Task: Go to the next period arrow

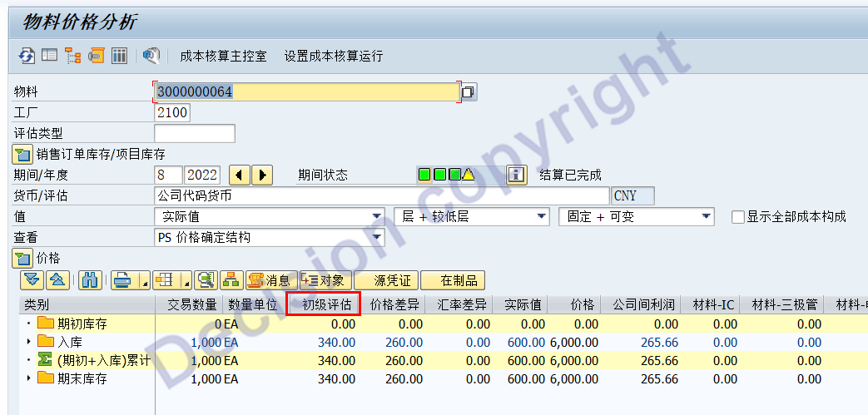Action: coord(262,175)
